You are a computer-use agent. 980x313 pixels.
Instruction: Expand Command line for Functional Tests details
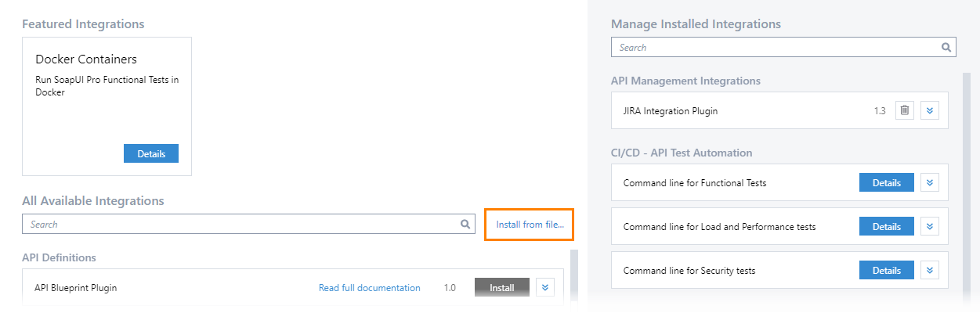[x=930, y=182]
